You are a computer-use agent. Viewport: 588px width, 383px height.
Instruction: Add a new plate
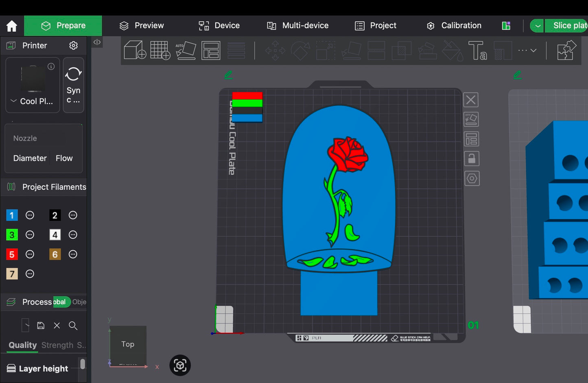tap(160, 50)
